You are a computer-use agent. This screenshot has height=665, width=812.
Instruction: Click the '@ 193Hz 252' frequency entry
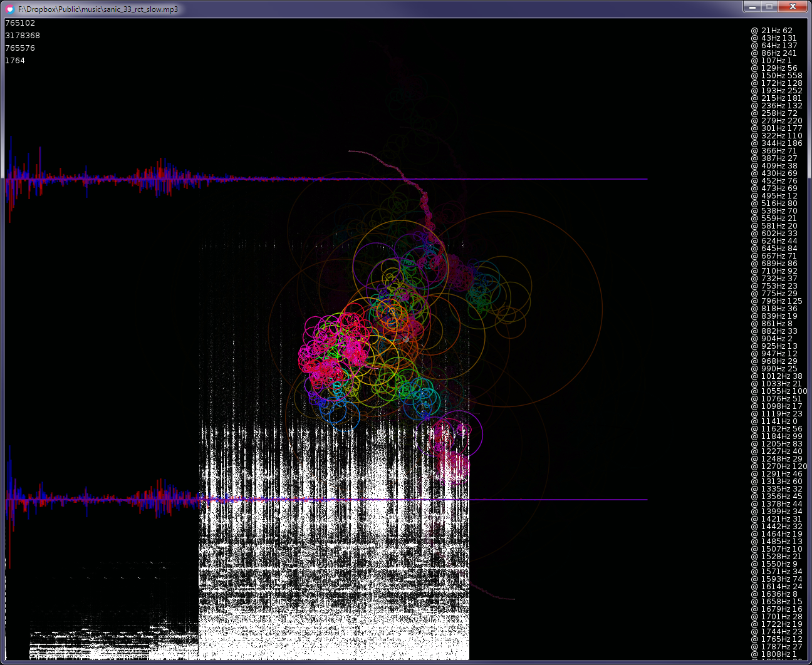tap(777, 91)
